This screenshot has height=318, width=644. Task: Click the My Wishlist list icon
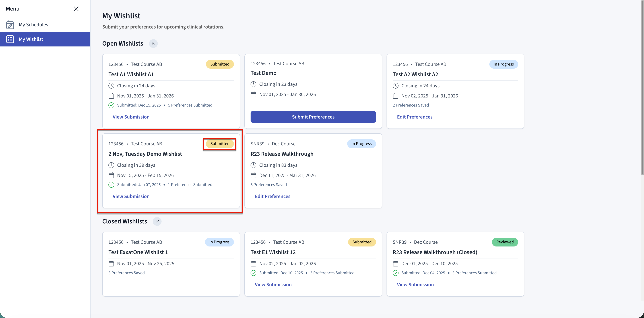[10, 39]
